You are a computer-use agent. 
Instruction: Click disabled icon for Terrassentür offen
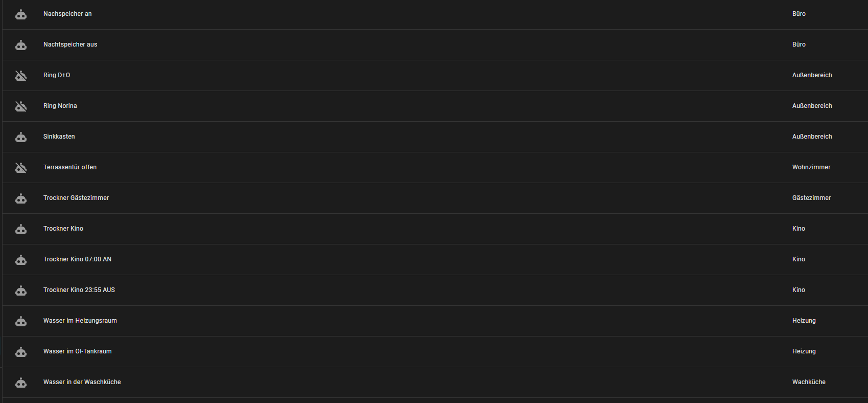point(21,168)
